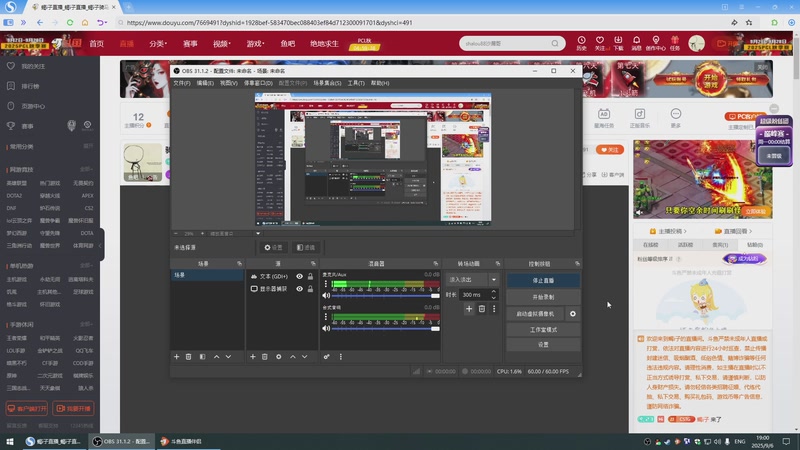Image resolution: width=800 pixels, height=450 pixels.
Task: Unmute the Douyu side ad video
Action: click(x=639, y=212)
